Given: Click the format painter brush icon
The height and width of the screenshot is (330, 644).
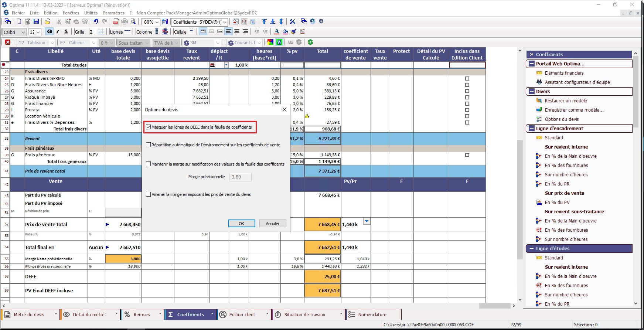Looking at the screenshot, I should tap(293, 31).
